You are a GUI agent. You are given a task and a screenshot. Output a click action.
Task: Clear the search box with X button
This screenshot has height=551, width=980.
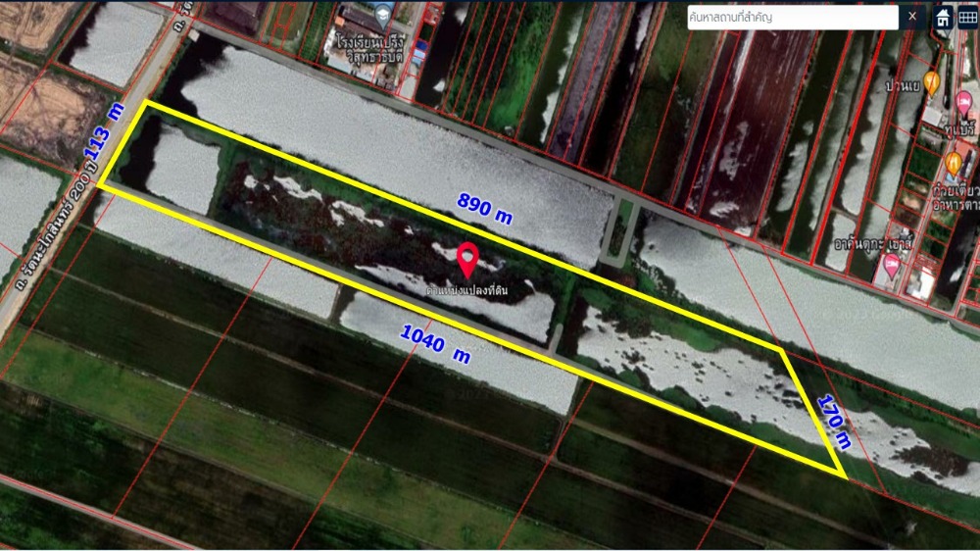912,17
